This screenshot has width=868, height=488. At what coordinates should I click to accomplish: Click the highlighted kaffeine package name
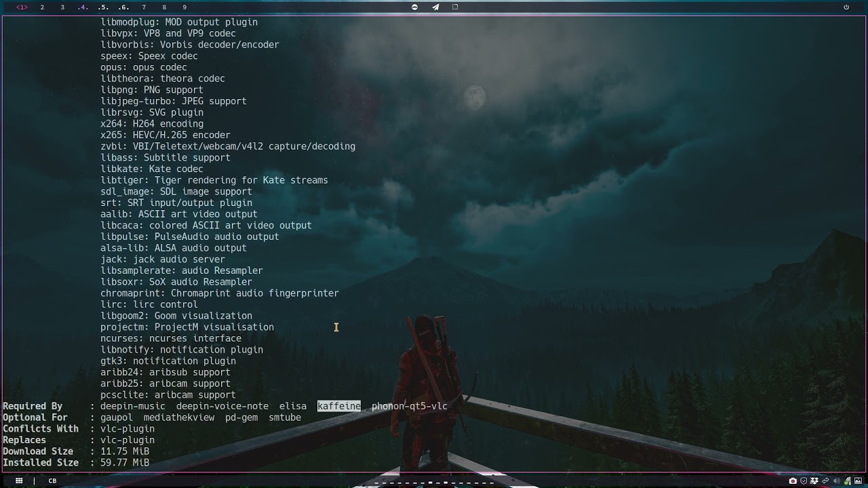(339, 406)
